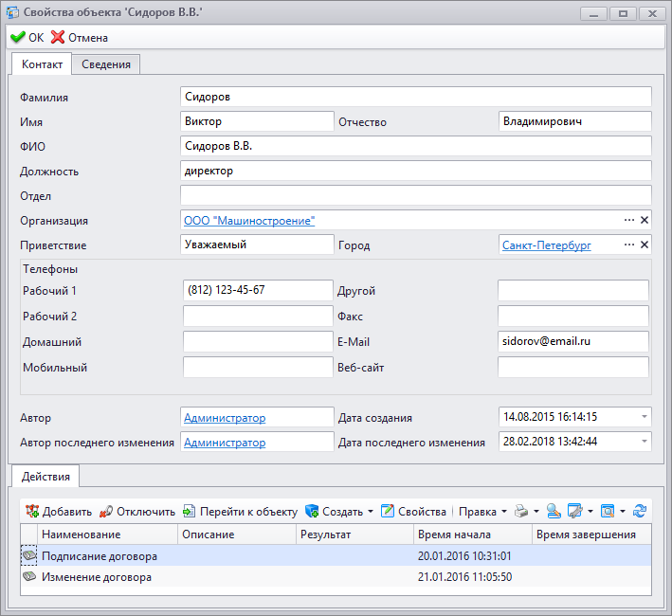Click the user icon in the actions toolbar
The height and width of the screenshot is (616, 672).
(554, 512)
